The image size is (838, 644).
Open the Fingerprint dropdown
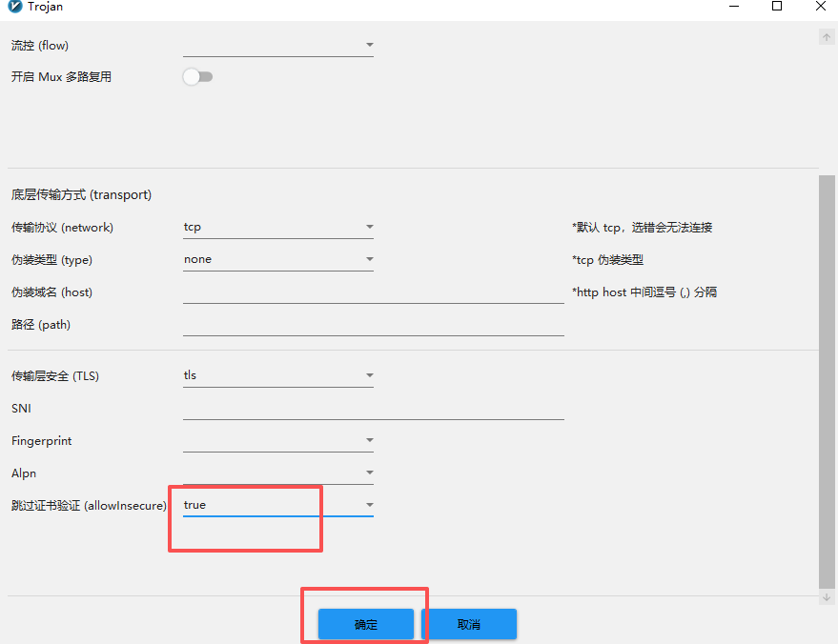click(277, 441)
